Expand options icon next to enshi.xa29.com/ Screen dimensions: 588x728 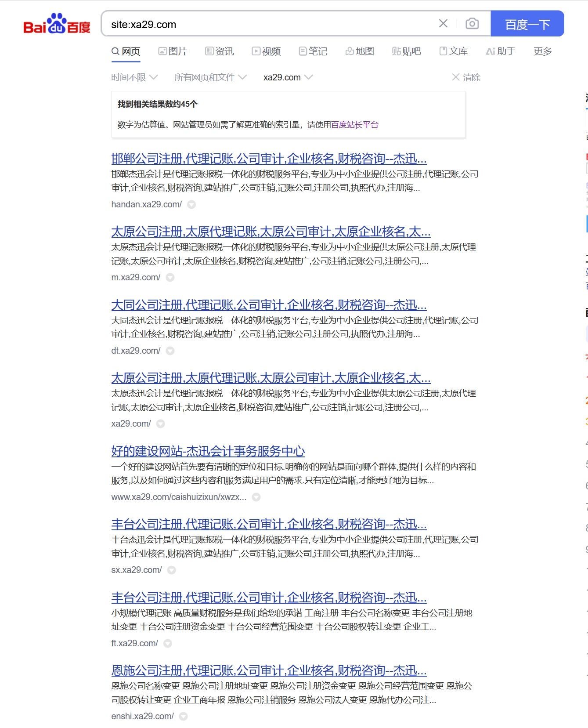coord(184,716)
